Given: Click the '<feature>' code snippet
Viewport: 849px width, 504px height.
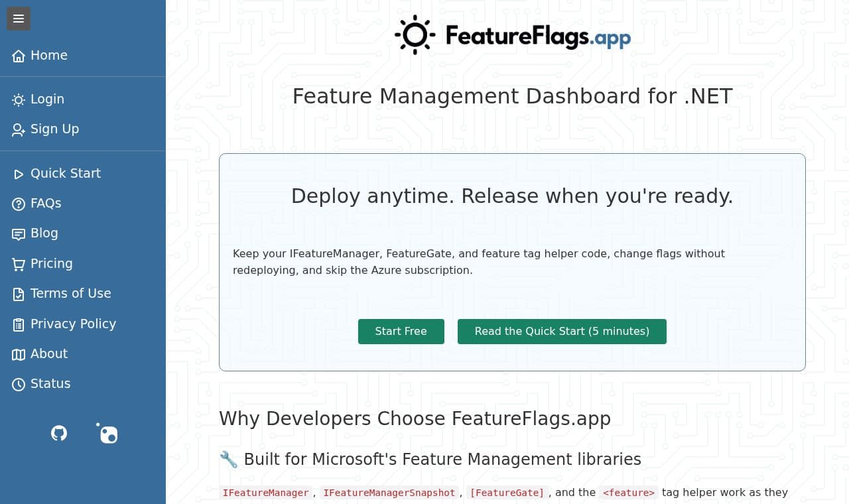Looking at the screenshot, I should [x=629, y=493].
